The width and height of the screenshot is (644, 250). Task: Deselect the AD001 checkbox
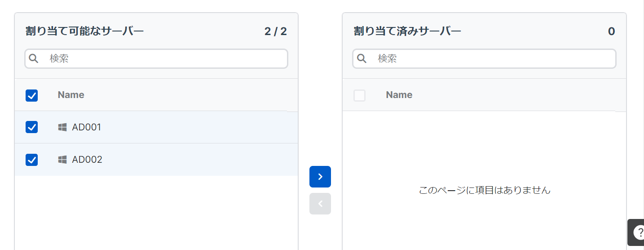[x=32, y=127]
